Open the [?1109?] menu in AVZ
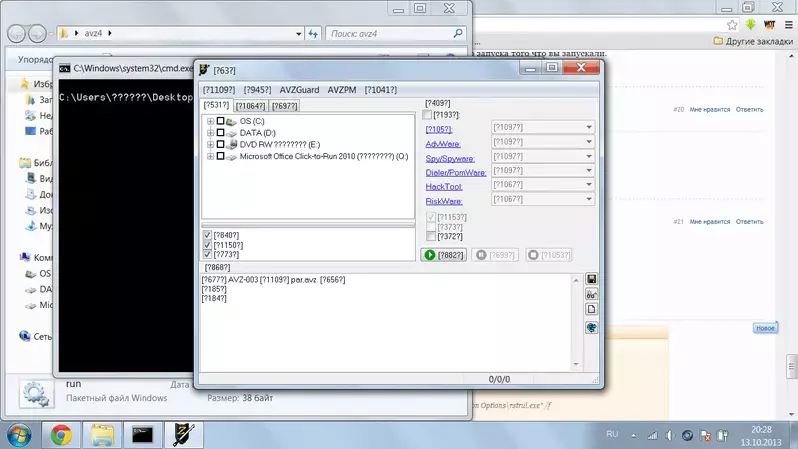798x449 pixels. coord(219,90)
